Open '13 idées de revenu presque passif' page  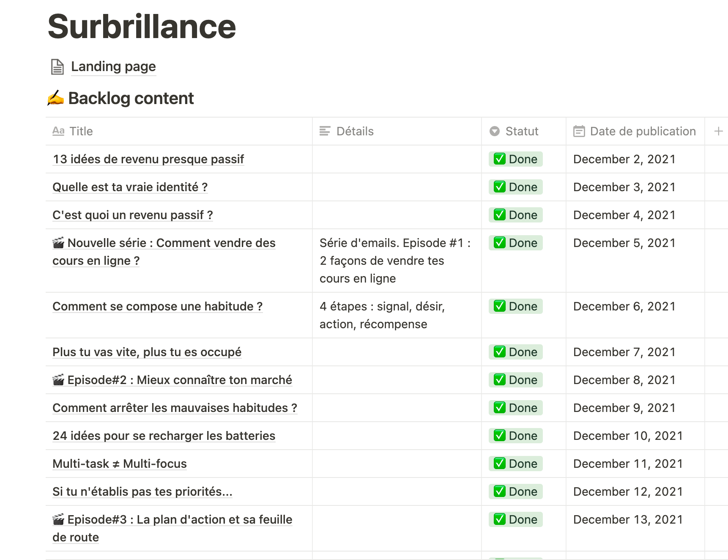tap(148, 159)
